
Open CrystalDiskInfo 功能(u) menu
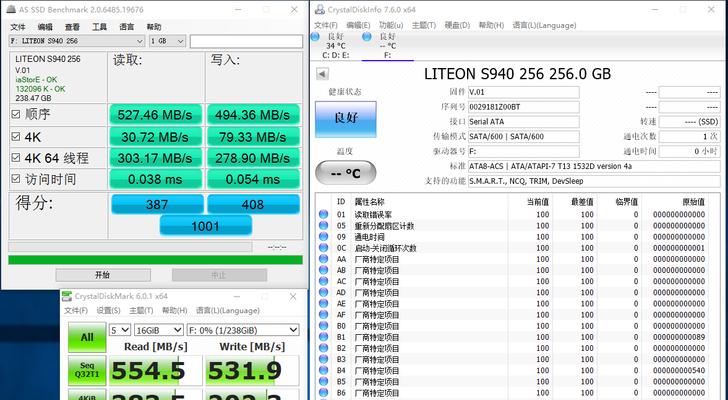[391, 25]
